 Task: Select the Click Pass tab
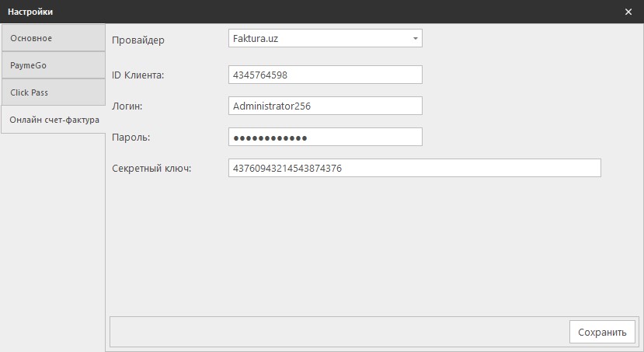(x=53, y=92)
